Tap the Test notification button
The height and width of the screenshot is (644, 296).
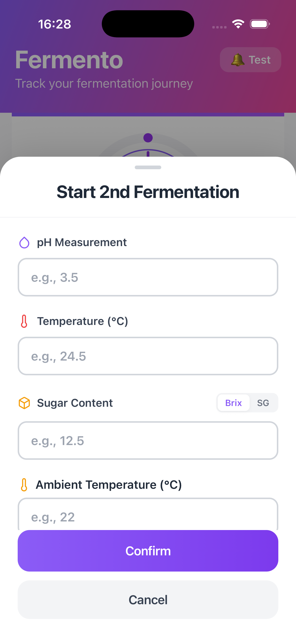coord(250,60)
